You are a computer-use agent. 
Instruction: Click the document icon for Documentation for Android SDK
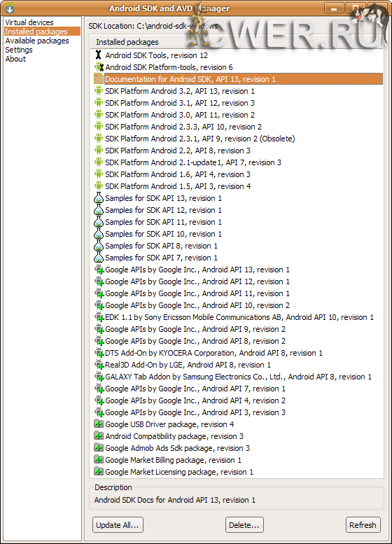click(99, 78)
